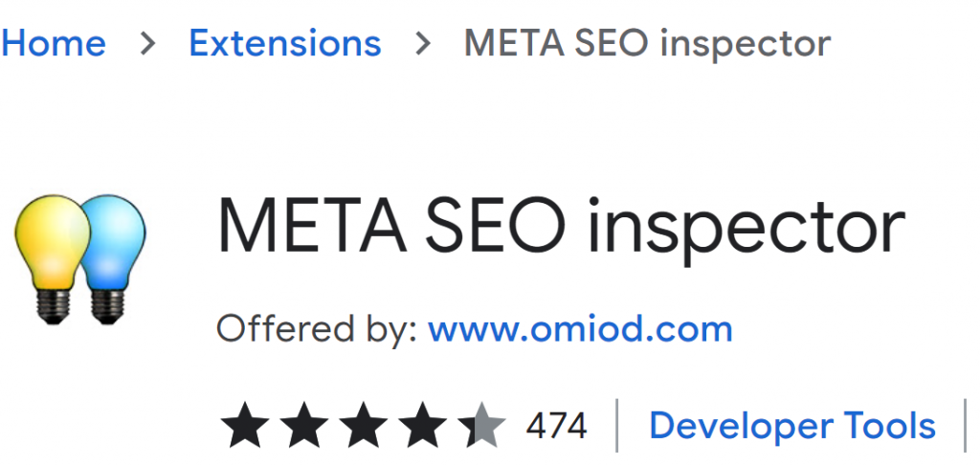Go to the Home breadcrumb link
The width and height of the screenshot is (980, 466).
(x=53, y=43)
